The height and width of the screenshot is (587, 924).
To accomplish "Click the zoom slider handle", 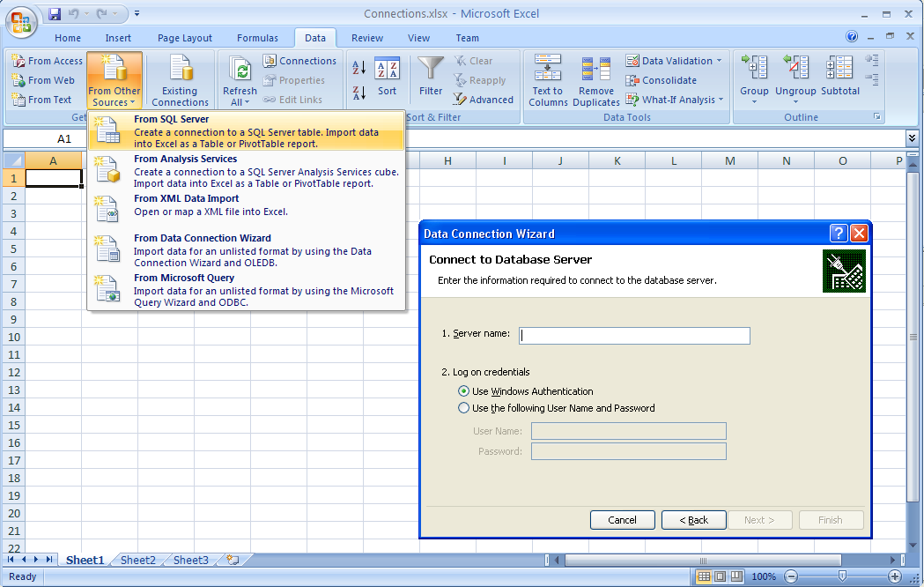I will [843, 576].
